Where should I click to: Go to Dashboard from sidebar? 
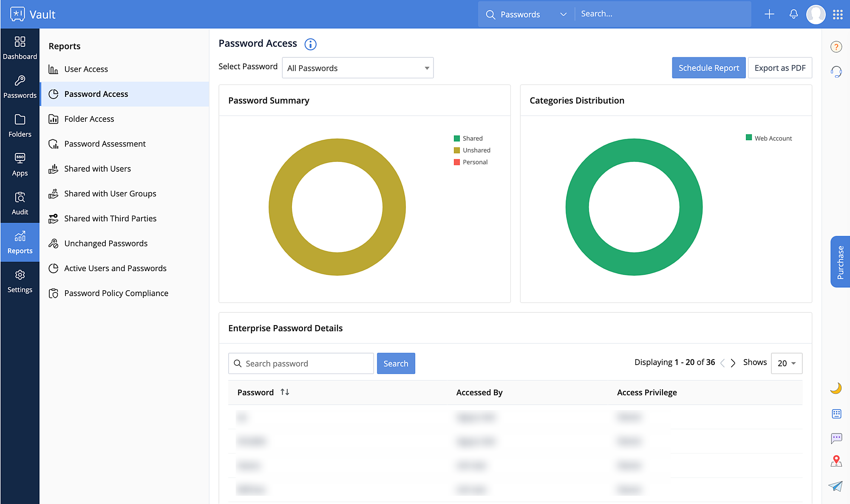pos(20,48)
